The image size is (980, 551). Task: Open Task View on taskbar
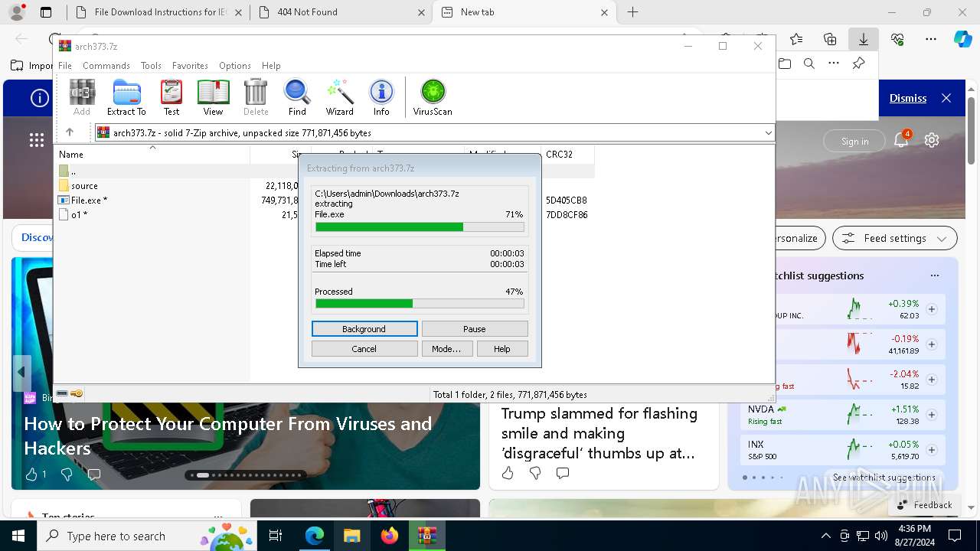[276, 536]
